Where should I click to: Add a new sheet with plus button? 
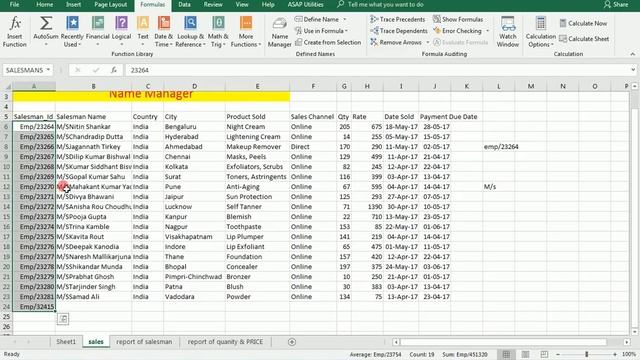tap(292, 342)
